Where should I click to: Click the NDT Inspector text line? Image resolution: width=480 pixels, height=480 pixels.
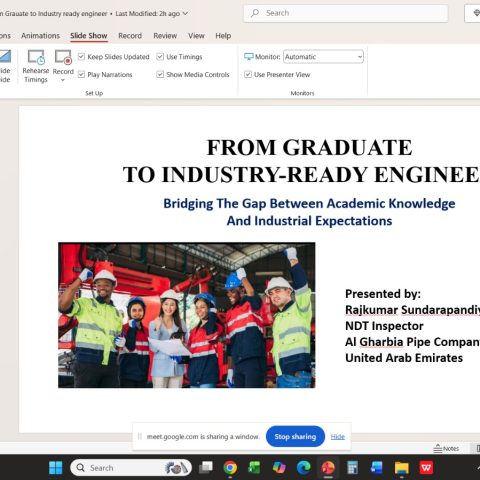click(x=384, y=326)
